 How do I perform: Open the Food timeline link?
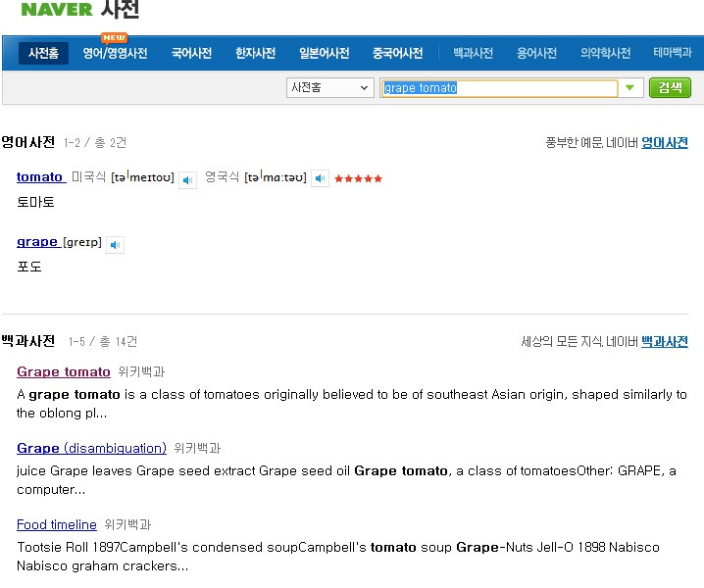[x=57, y=524]
